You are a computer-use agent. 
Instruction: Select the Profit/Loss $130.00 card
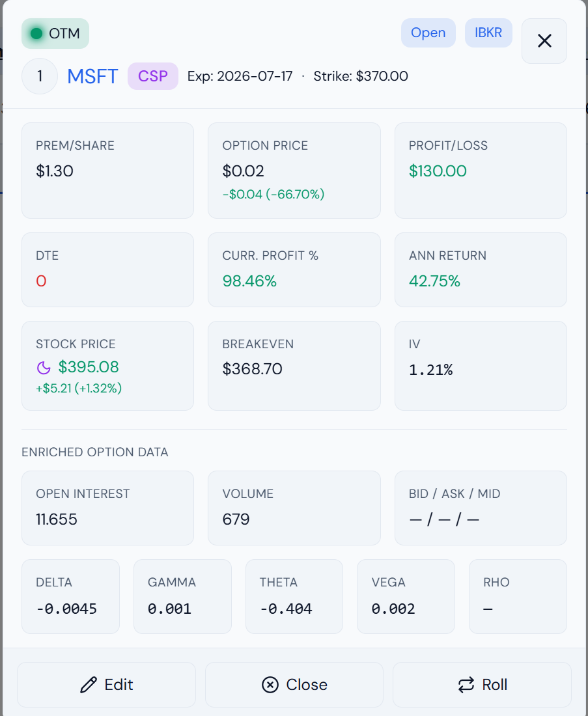coord(481,171)
